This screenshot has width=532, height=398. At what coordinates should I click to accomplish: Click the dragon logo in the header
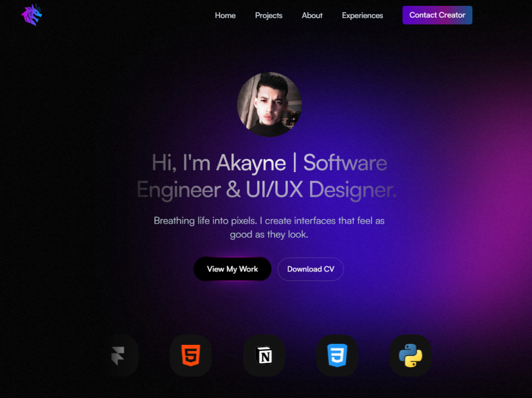pos(31,15)
